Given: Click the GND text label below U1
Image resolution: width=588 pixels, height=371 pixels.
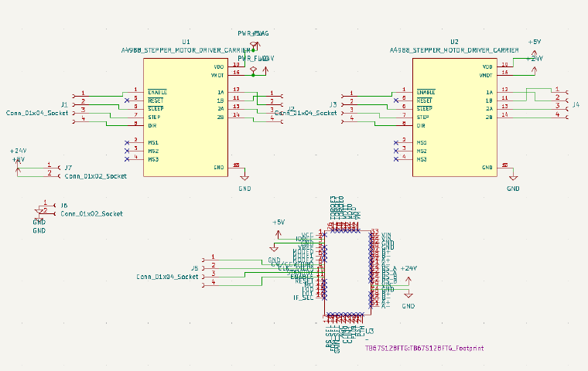Looking at the screenshot, I should click(244, 189).
